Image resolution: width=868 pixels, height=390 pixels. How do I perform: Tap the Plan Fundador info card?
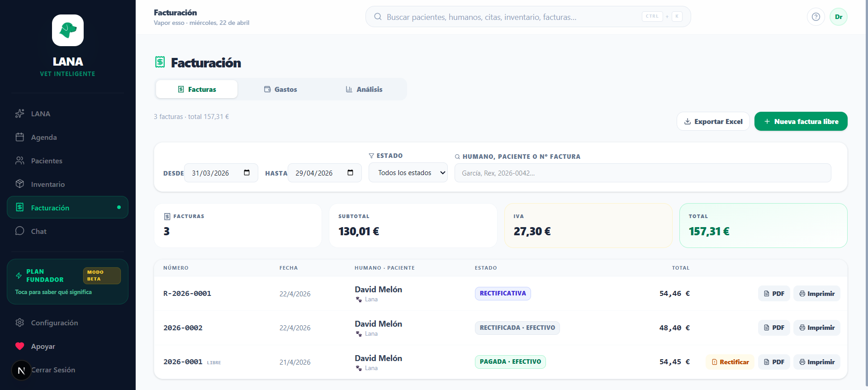point(67,281)
